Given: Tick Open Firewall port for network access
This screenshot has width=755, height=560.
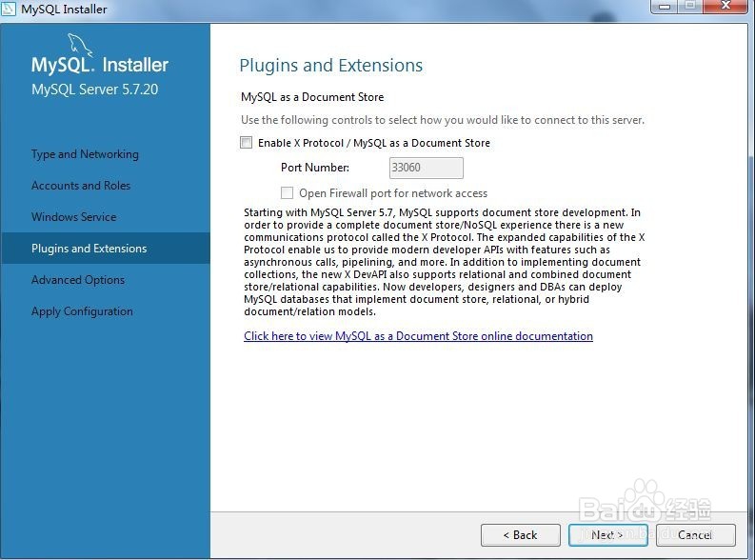Looking at the screenshot, I should (287, 193).
